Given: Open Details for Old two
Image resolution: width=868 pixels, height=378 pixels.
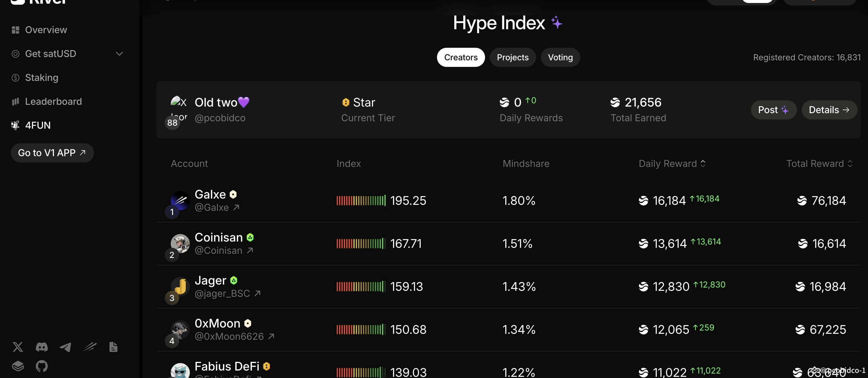Looking at the screenshot, I should [829, 110].
